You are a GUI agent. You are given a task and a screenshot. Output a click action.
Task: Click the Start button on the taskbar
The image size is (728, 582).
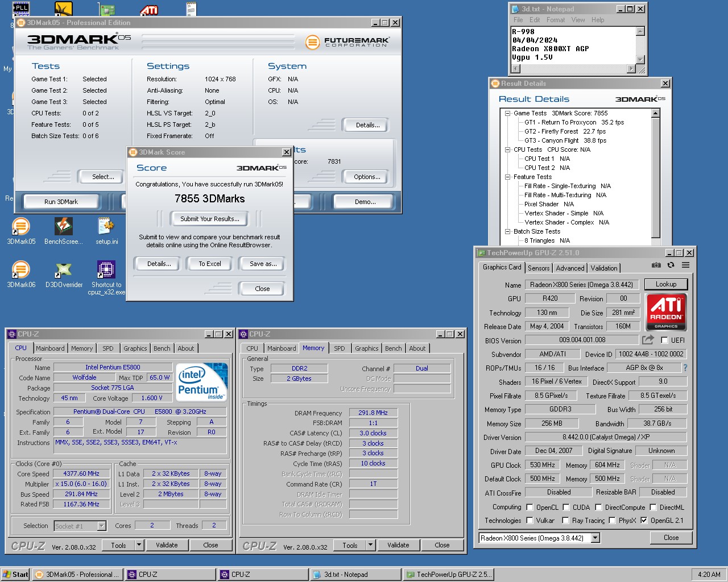15,575
